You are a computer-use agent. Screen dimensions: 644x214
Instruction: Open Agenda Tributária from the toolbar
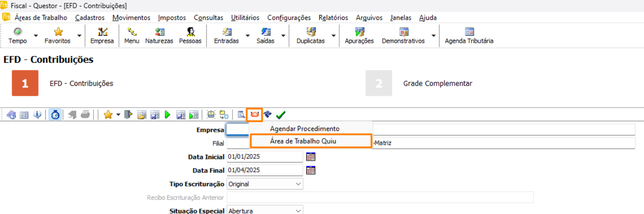(469, 36)
